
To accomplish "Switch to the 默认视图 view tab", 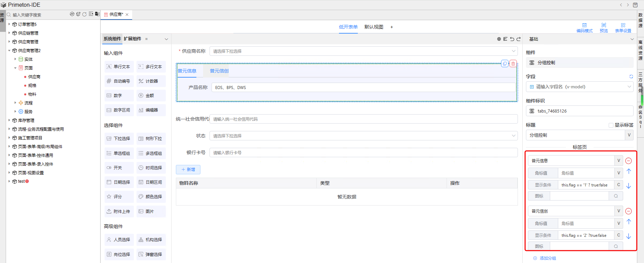I will pyautogui.click(x=374, y=27).
